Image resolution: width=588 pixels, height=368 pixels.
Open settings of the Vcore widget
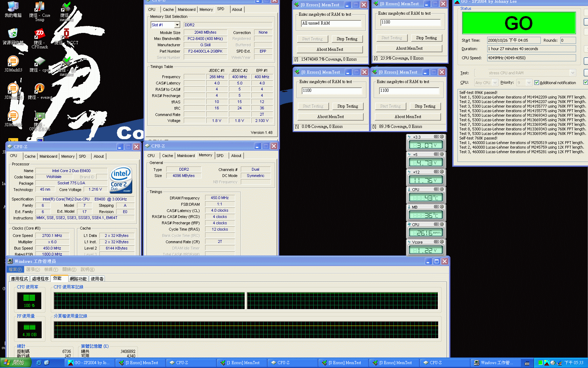(436, 242)
